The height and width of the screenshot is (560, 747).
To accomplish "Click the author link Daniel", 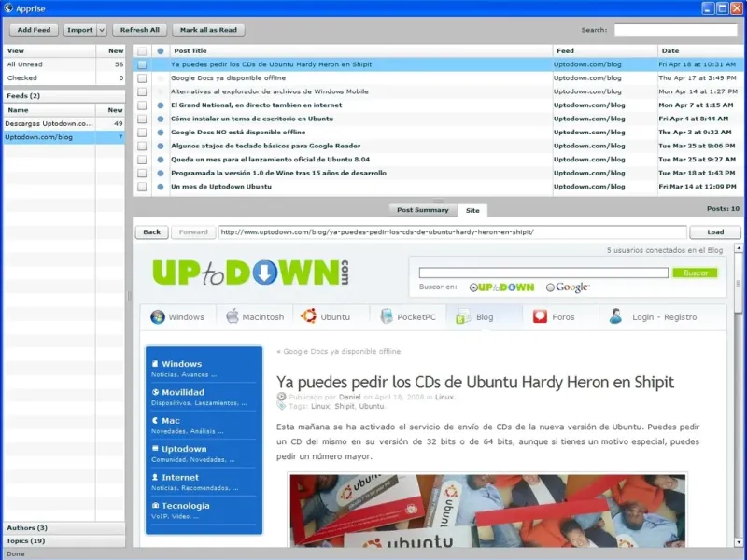I will tap(349, 397).
